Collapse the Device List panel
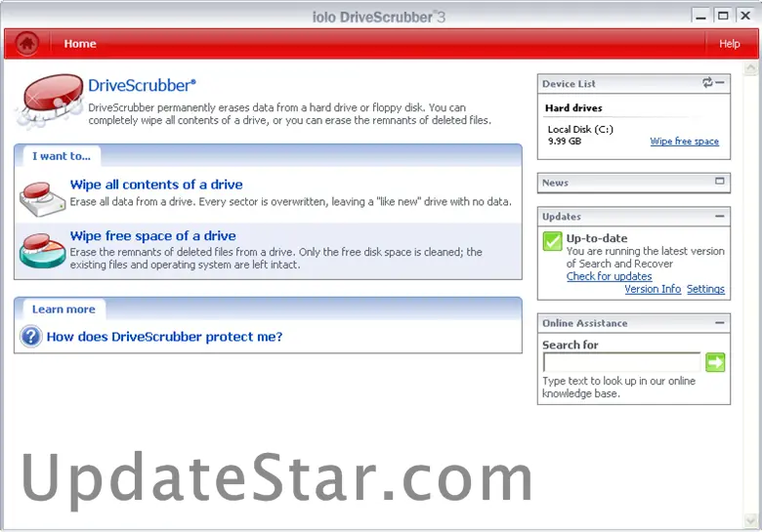The height and width of the screenshot is (532, 762). (x=720, y=83)
